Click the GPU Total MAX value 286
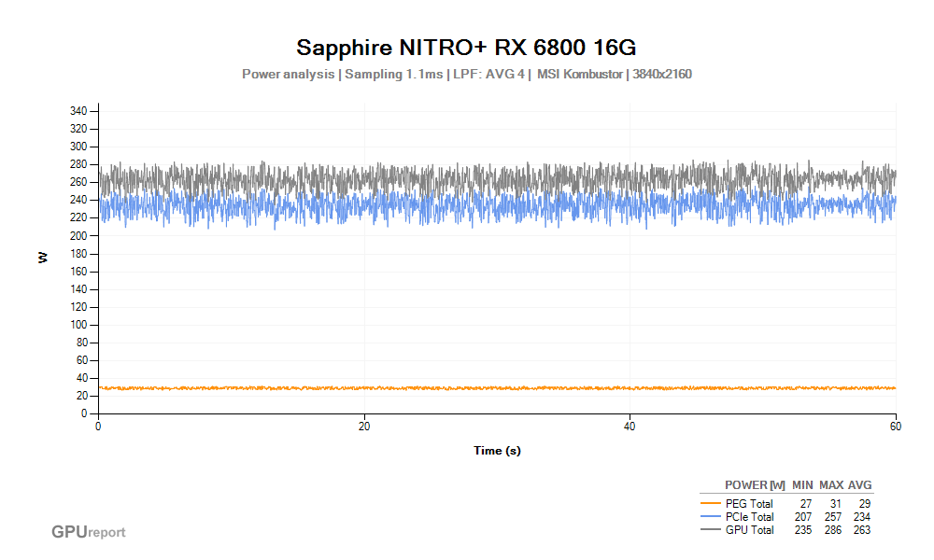 (x=833, y=530)
